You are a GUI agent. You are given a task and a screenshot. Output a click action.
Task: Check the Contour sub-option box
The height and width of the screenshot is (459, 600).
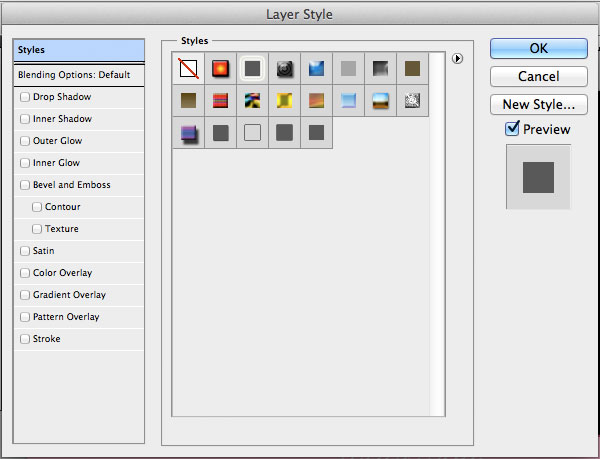[37, 207]
